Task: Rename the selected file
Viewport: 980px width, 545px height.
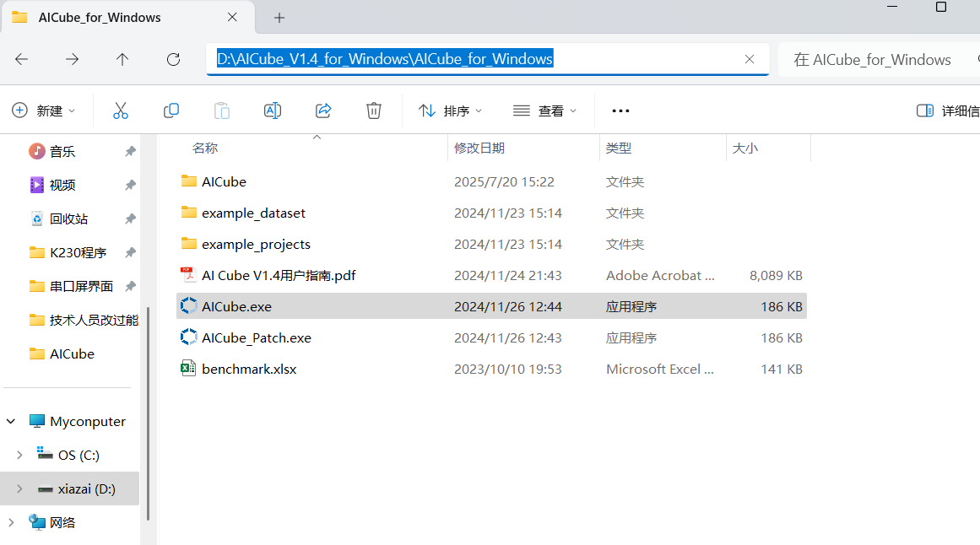Action: pyautogui.click(x=273, y=111)
